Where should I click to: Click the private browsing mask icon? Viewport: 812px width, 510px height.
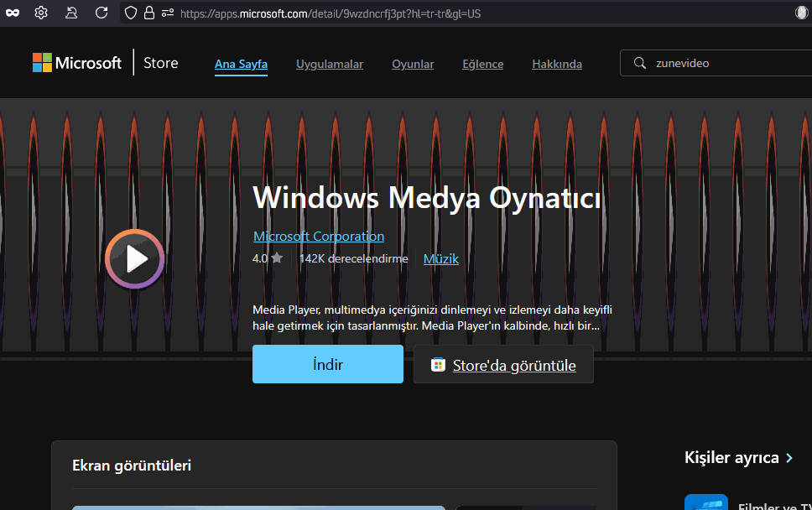pos(13,13)
